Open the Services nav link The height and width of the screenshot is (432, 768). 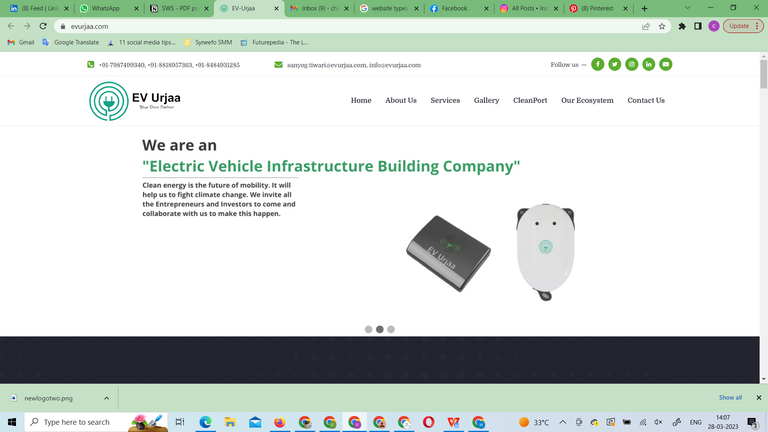(445, 100)
